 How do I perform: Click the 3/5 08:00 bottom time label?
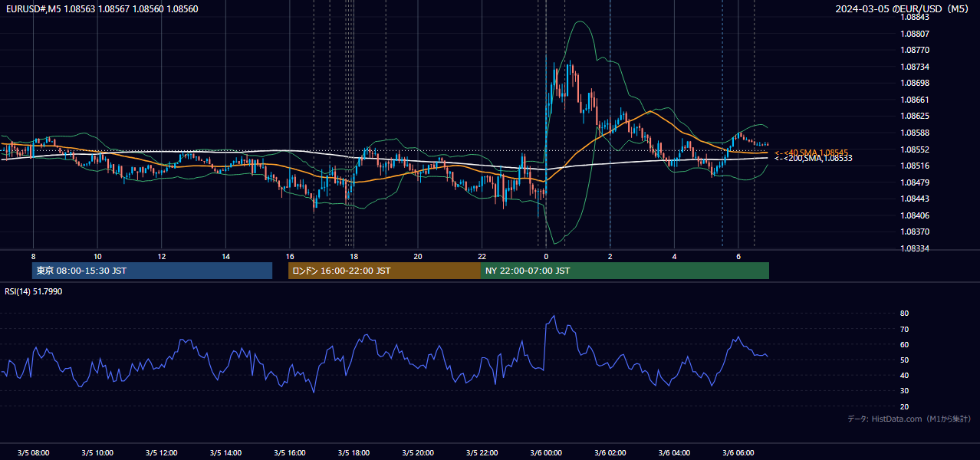(33, 453)
